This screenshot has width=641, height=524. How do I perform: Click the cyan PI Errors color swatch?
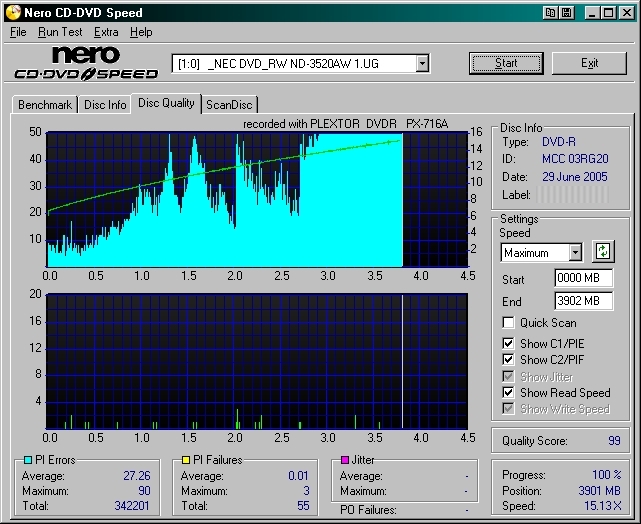(28, 460)
